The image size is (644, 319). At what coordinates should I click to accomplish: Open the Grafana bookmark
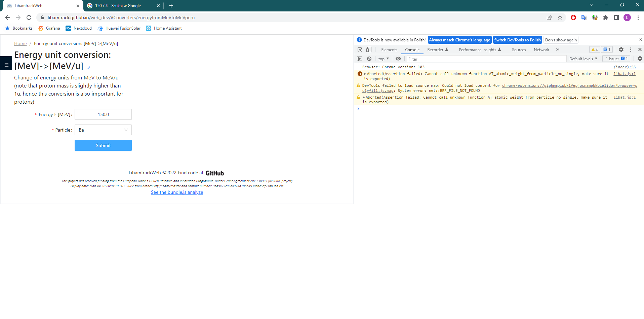click(49, 28)
